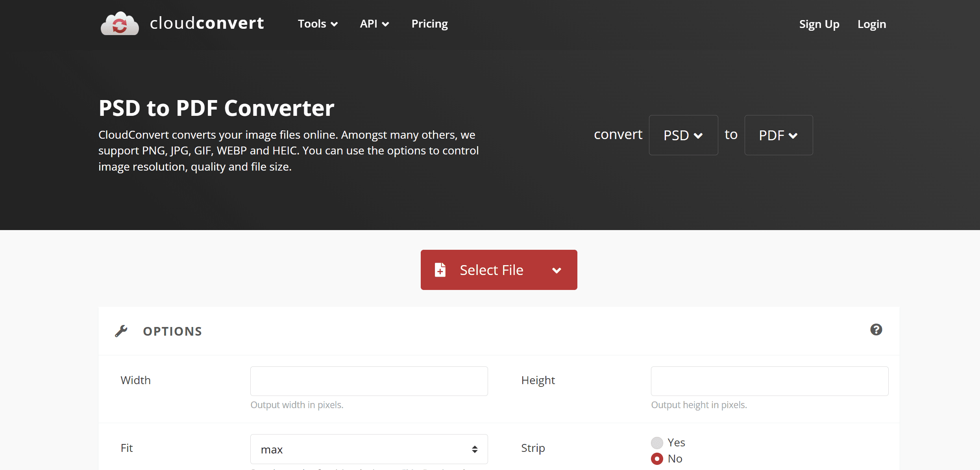This screenshot has width=980, height=470.
Task: Click the Sign Up link
Action: click(x=819, y=24)
